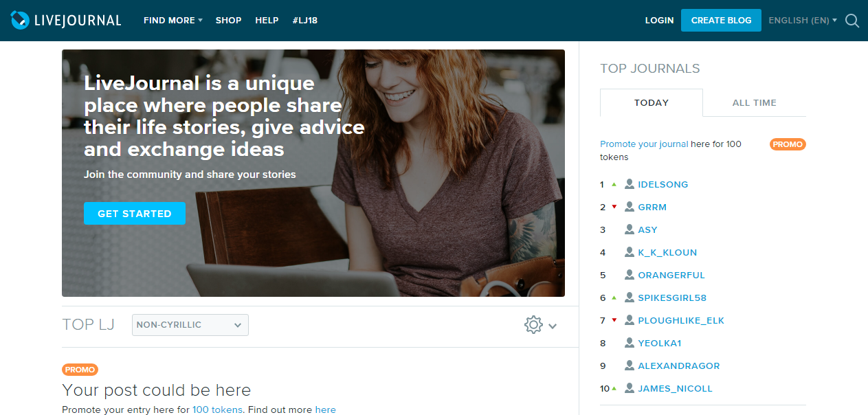Click the Create Blog button

click(x=721, y=20)
